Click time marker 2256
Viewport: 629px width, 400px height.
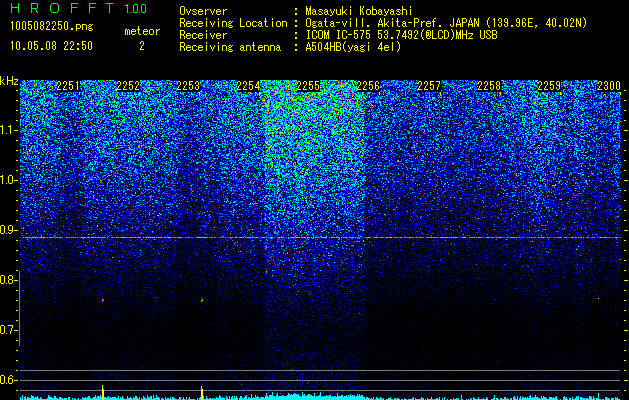tap(368, 86)
